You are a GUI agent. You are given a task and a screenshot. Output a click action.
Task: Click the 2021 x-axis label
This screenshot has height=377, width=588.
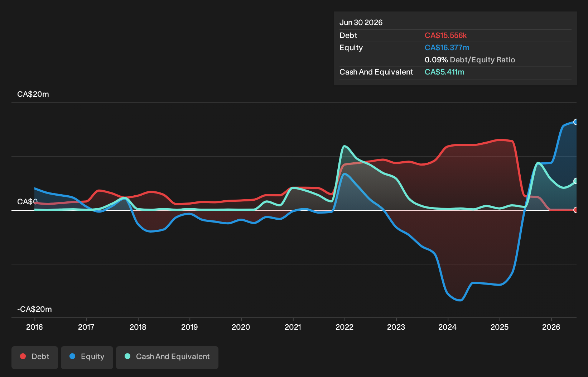click(293, 327)
